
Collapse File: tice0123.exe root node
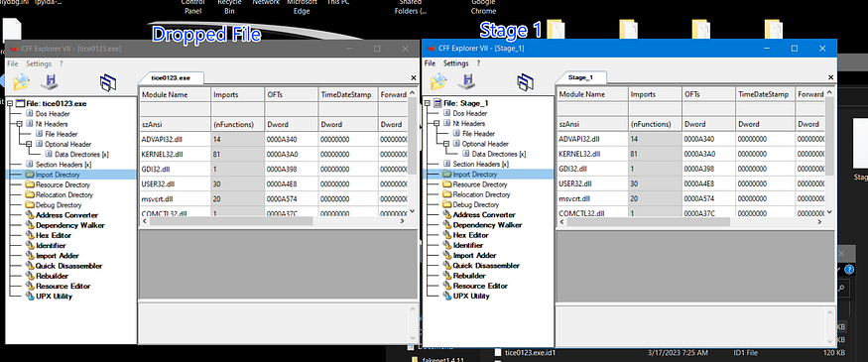(10, 103)
